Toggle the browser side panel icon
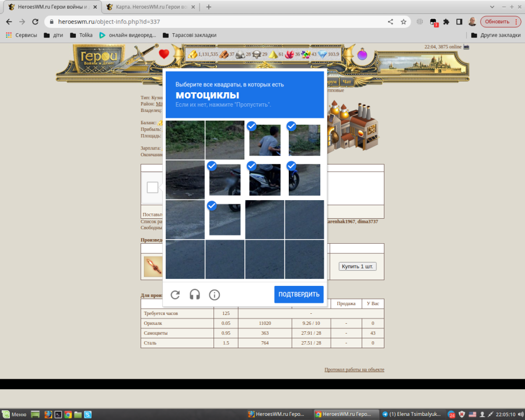 460,22
